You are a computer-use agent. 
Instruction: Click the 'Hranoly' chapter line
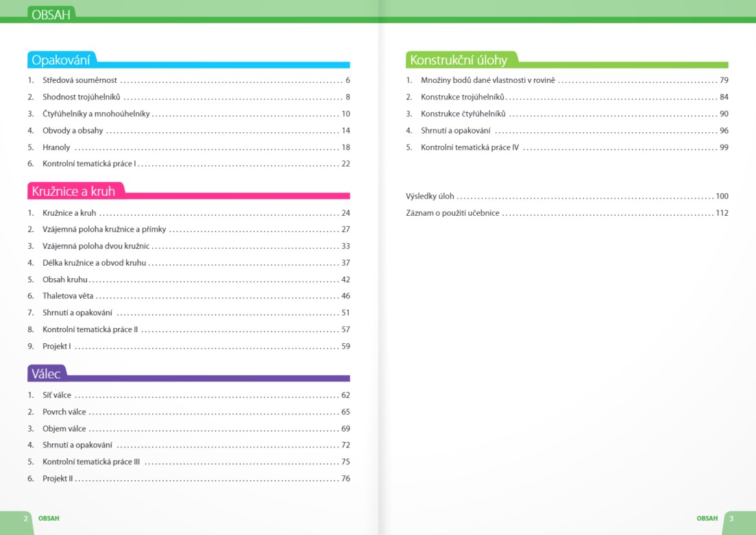tap(56, 147)
